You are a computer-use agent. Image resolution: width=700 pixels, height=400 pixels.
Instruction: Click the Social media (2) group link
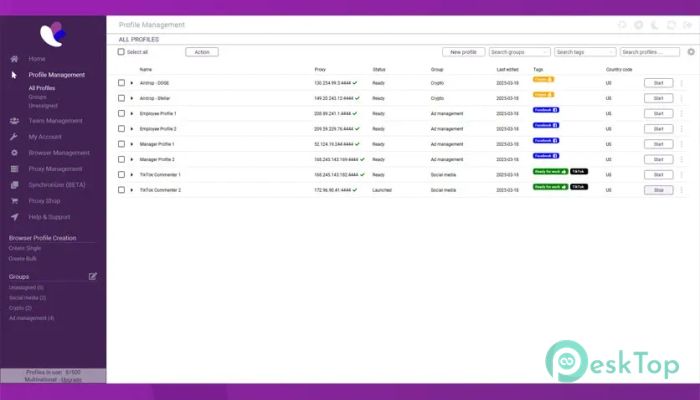click(x=28, y=298)
